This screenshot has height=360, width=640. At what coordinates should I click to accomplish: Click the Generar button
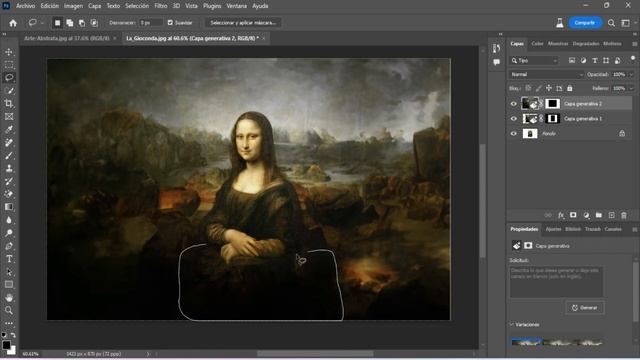585,308
